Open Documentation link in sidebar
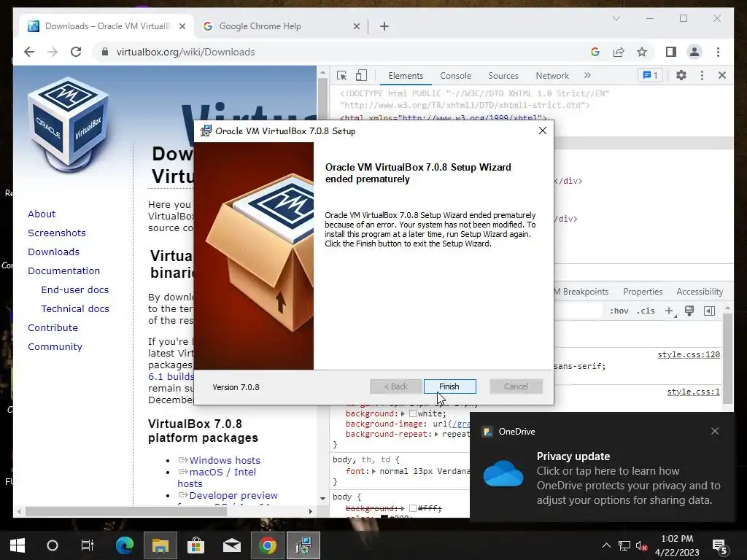Image resolution: width=747 pixels, height=560 pixels. pos(64,271)
